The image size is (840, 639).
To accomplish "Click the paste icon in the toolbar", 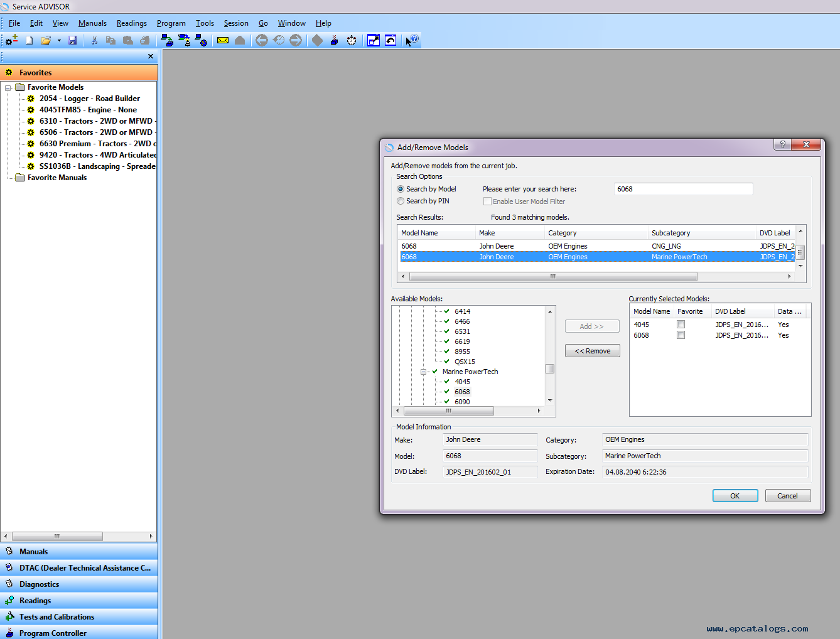I will [x=128, y=40].
